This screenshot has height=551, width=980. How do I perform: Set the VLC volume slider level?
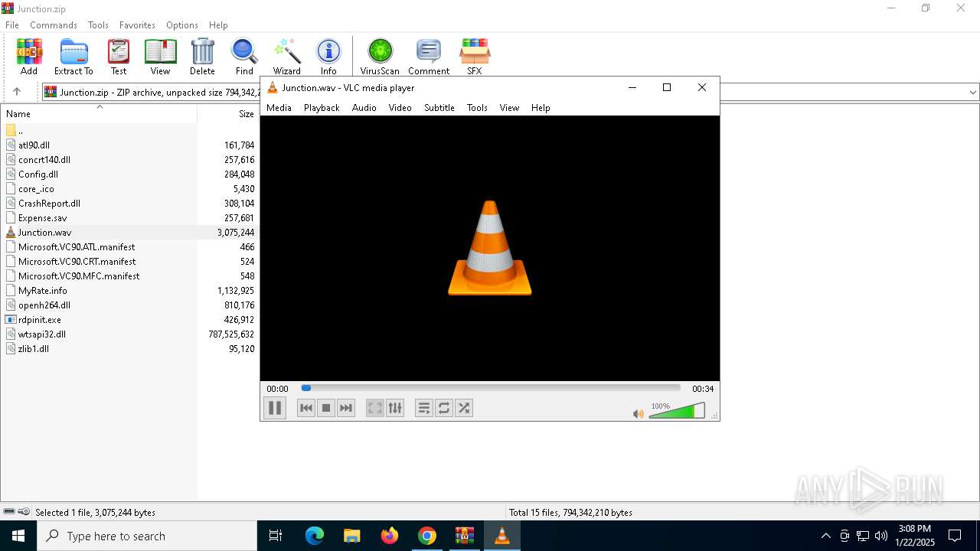(677, 411)
